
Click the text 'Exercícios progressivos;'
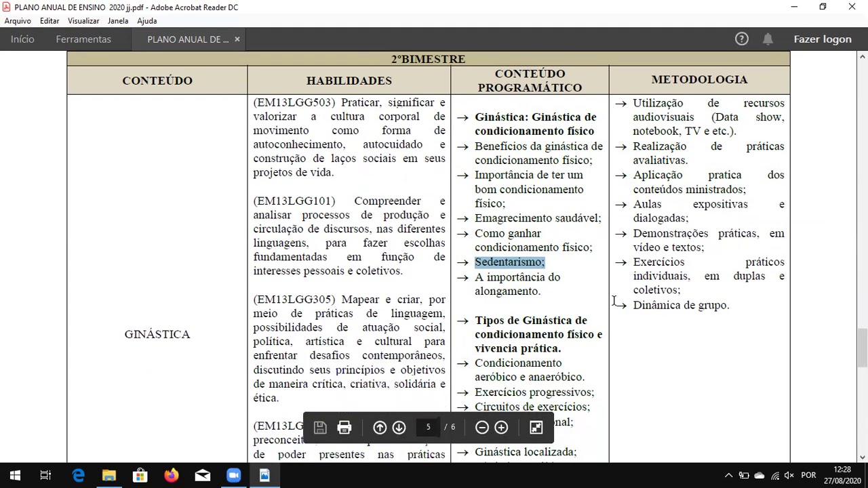pos(534,392)
